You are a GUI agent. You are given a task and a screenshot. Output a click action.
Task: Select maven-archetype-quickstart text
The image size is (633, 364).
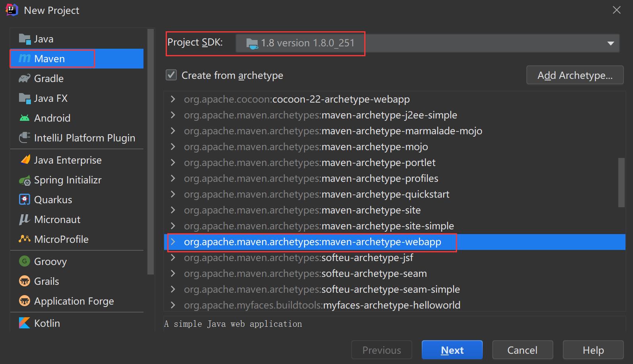pyautogui.click(x=385, y=194)
